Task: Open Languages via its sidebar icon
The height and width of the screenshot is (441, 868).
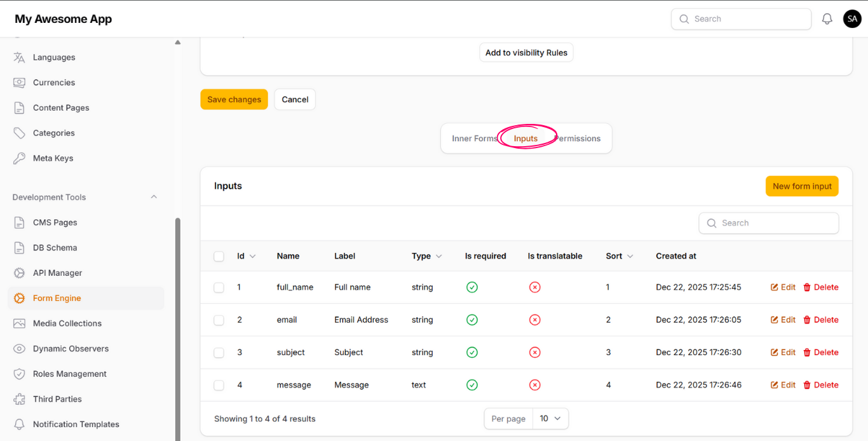Action: (20, 57)
